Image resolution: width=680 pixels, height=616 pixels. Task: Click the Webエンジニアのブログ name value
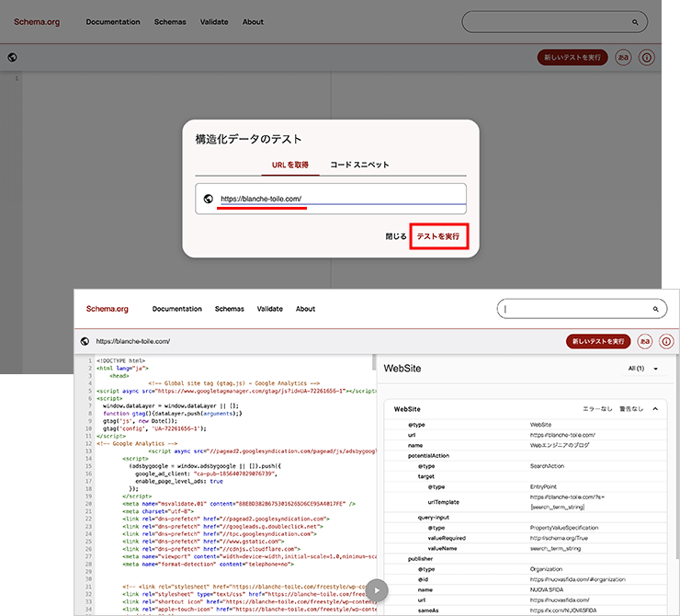pyautogui.click(x=560, y=445)
